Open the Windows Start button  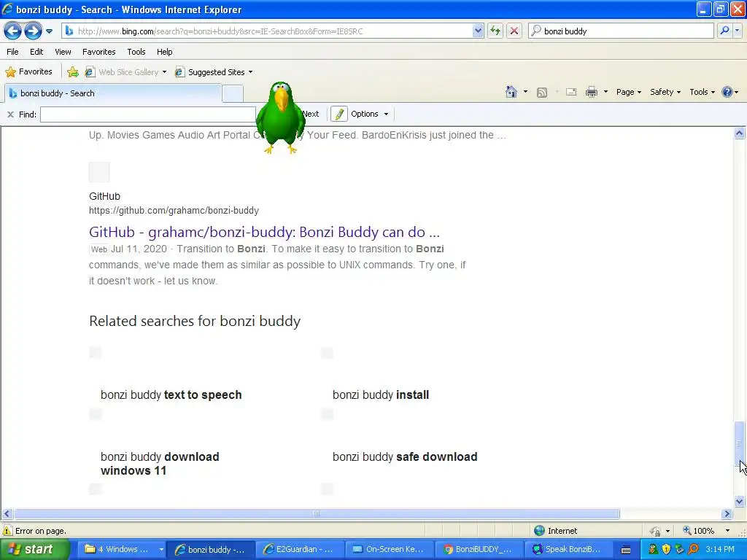[x=35, y=549]
